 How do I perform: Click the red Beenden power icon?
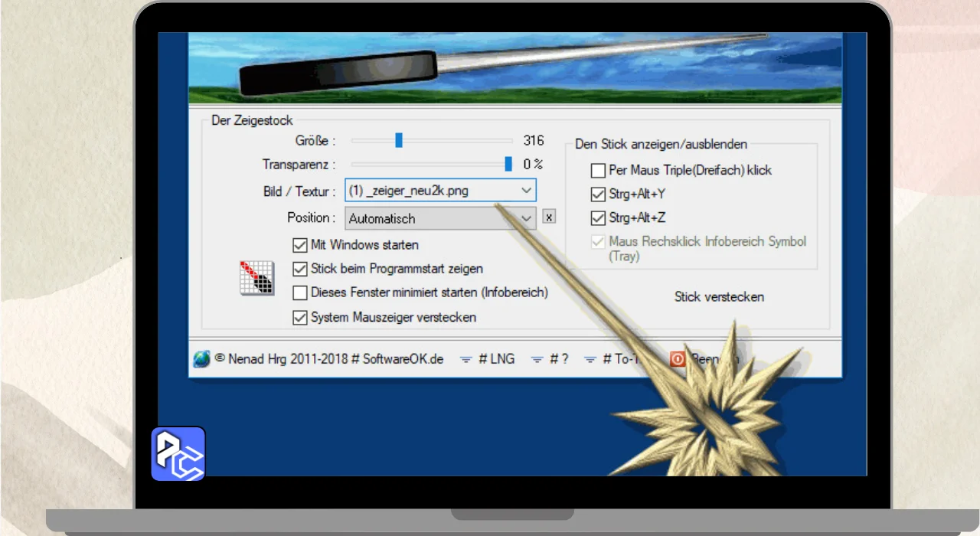(678, 358)
